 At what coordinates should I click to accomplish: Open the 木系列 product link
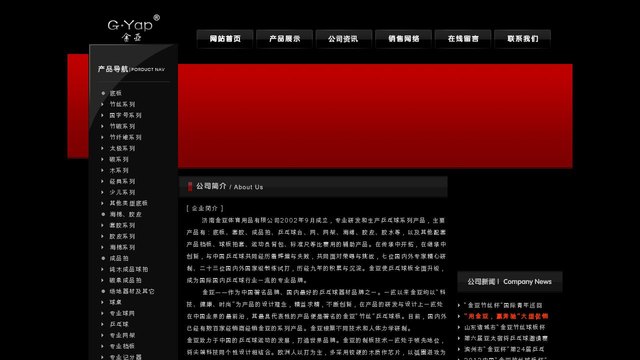[119, 170]
